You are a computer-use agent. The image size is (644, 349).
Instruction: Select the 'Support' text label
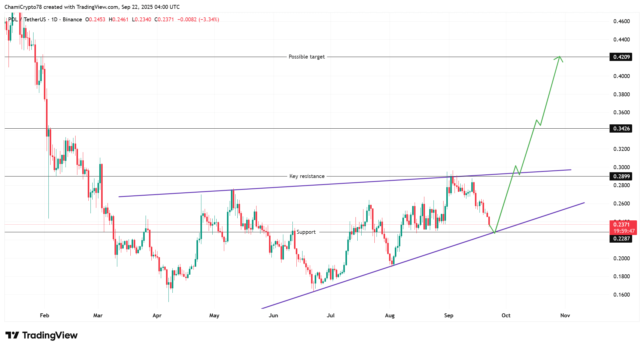pyautogui.click(x=306, y=232)
